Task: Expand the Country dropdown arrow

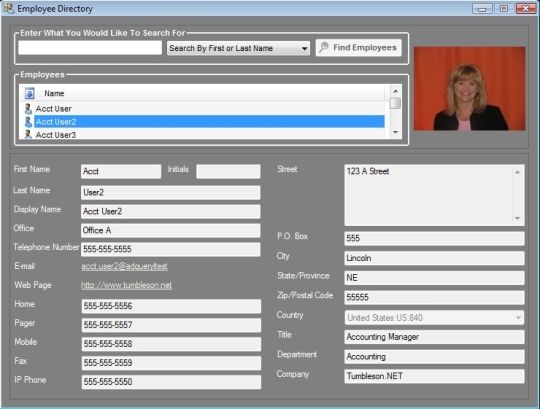Action: coord(518,317)
